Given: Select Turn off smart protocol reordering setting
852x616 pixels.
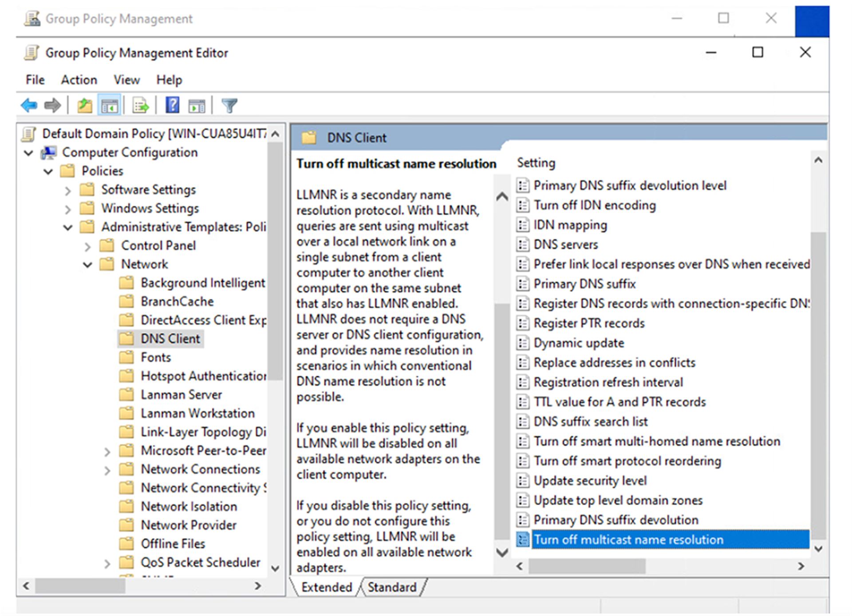Looking at the screenshot, I should 627,461.
